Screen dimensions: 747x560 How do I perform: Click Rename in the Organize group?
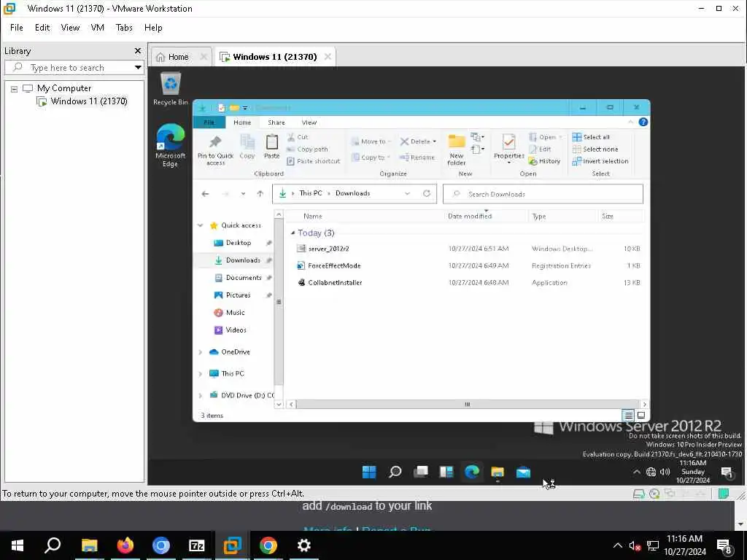[x=417, y=157]
